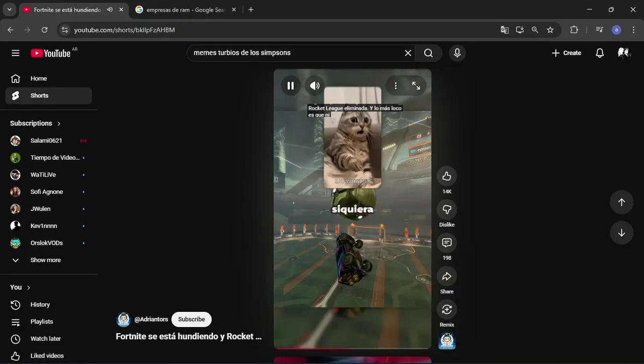
Task: Close the empresas de ram tab
Action: [234, 10]
